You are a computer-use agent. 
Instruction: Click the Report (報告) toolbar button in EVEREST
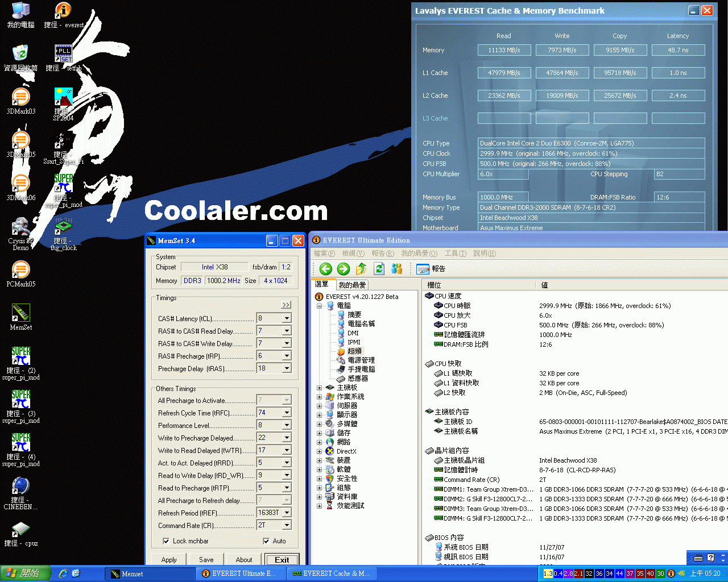pyautogui.click(x=431, y=269)
